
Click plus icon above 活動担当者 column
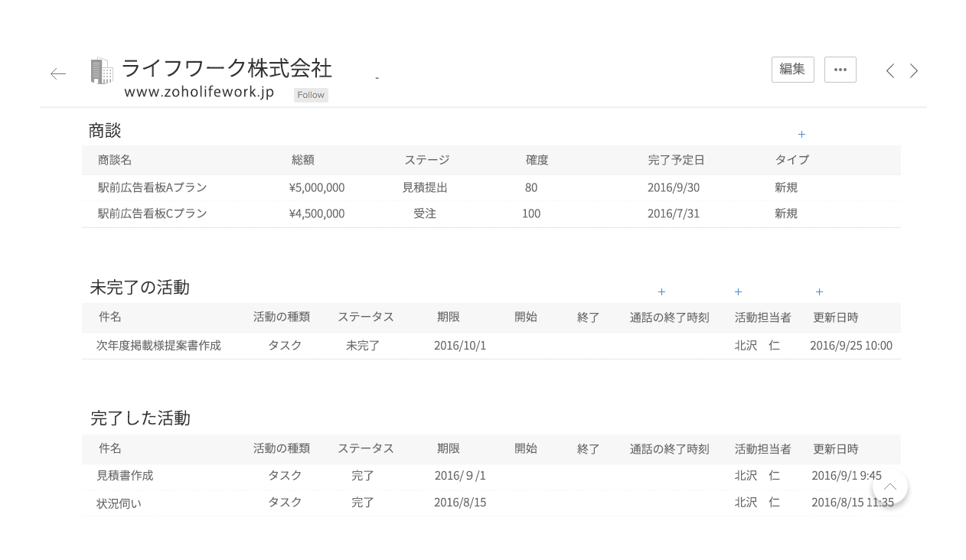tap(738, 291)
